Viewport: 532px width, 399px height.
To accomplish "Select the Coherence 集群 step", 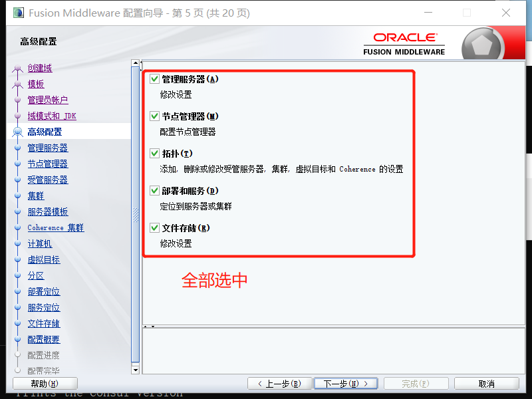I will click(55, 227).
